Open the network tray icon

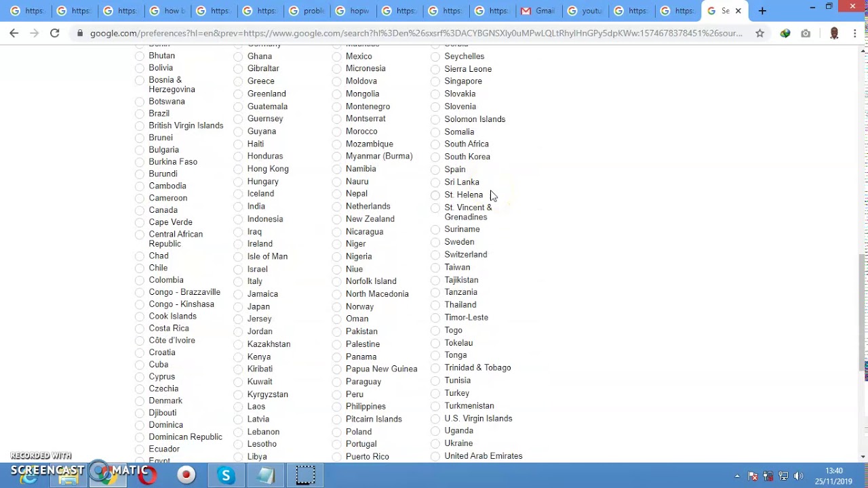click(783, 476)
